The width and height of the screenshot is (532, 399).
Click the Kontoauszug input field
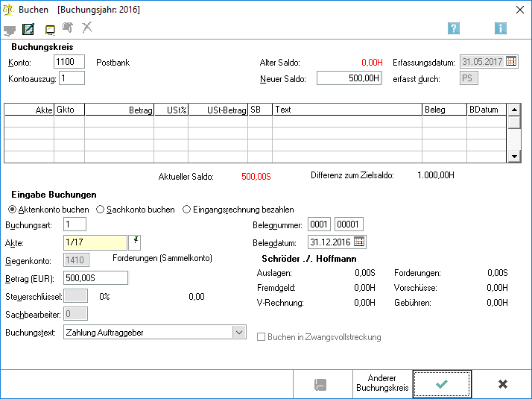click(x=72, y=78)
